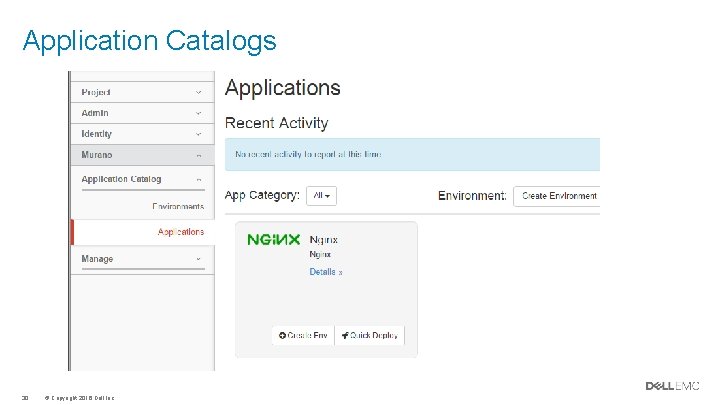
Task: Click the plus icon on Create Env
Action: [x=282, y=336]
